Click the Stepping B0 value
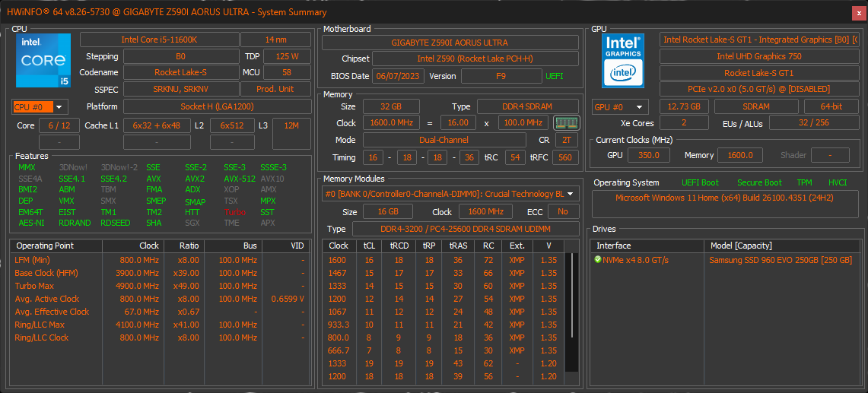Screen dimensions: 868x393 coord(180,56)
